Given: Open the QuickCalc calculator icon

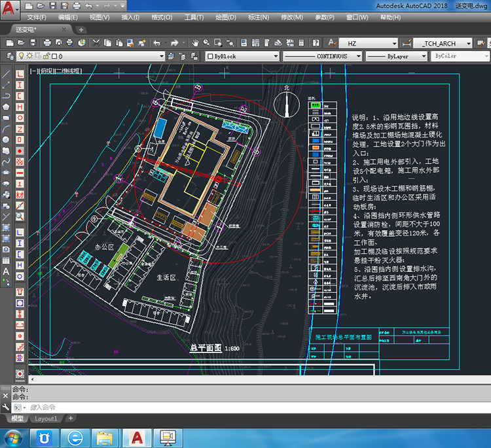Looking at the screenshot, I should [x=301, y=43].
